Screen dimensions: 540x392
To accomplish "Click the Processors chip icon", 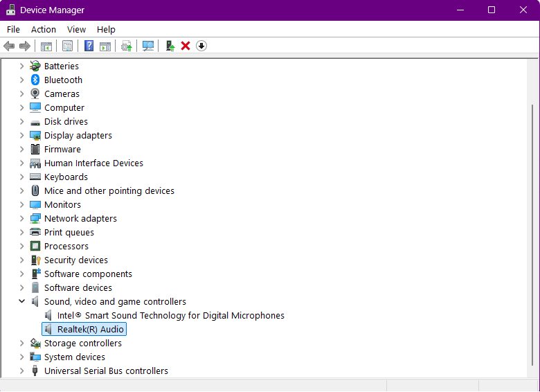I will coord(35,246).
